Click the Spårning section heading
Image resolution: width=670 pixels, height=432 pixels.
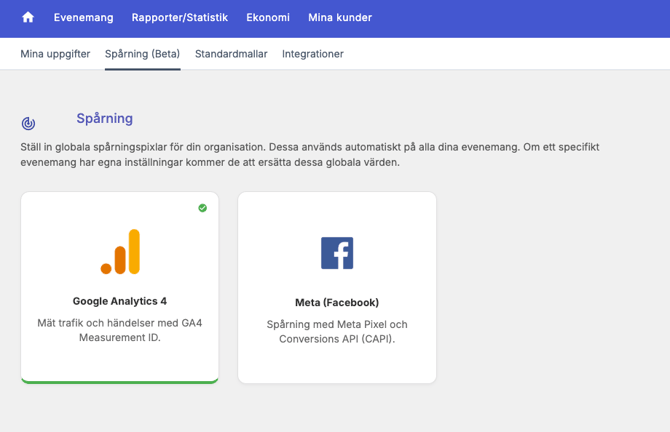(x=105, y=118)
